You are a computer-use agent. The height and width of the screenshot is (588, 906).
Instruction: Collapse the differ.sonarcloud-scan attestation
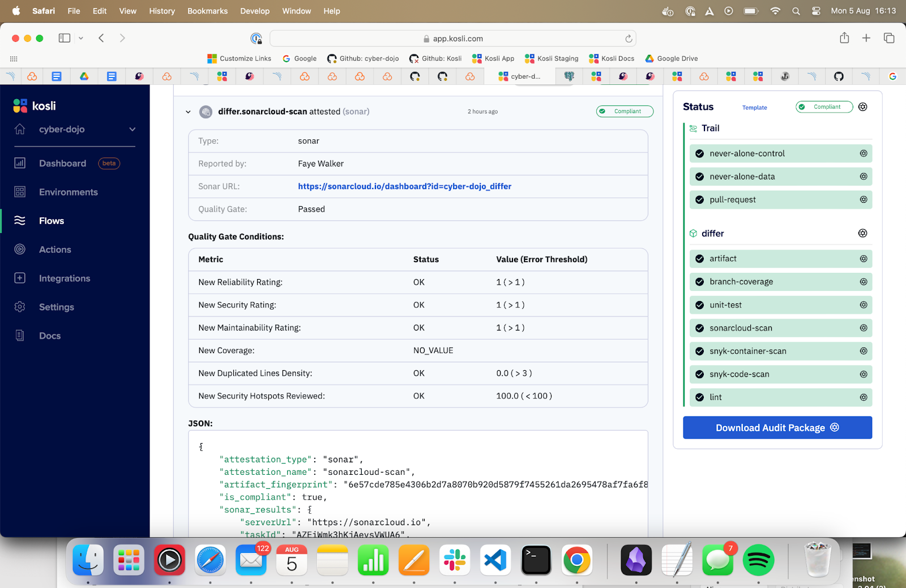click(188, 112)
